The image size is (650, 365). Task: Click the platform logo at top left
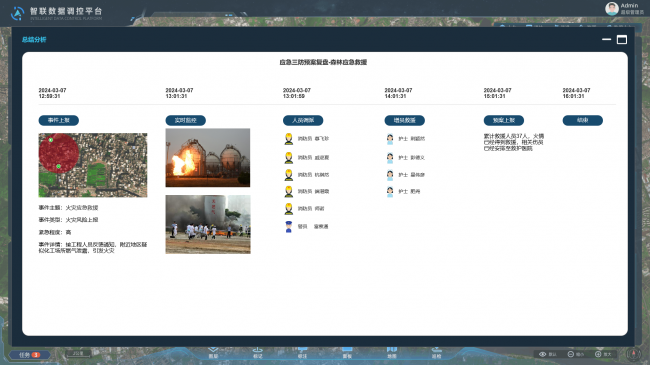point(17,13)
